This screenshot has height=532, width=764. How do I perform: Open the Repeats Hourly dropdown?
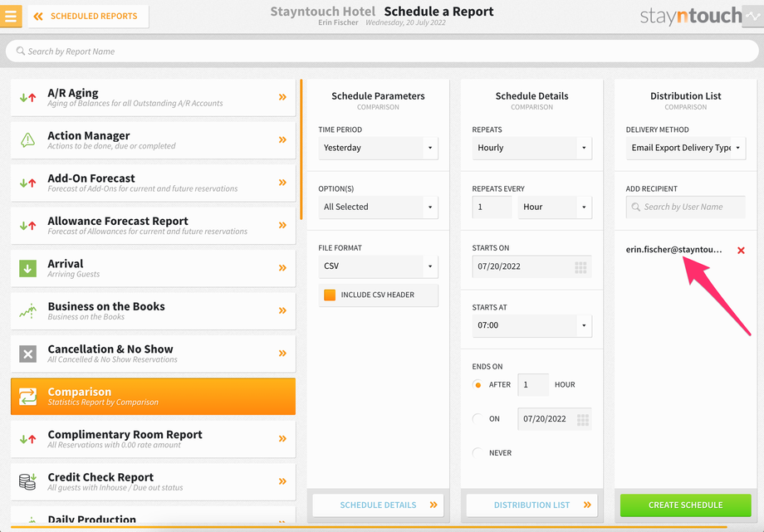[531, 148]
